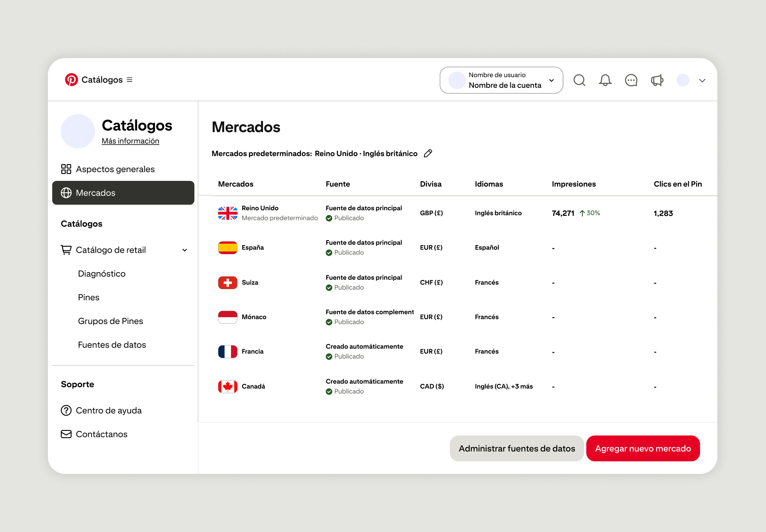Click the profile avatar in header
The height and width of the screenshot is (532, 766).
[683, 80]
